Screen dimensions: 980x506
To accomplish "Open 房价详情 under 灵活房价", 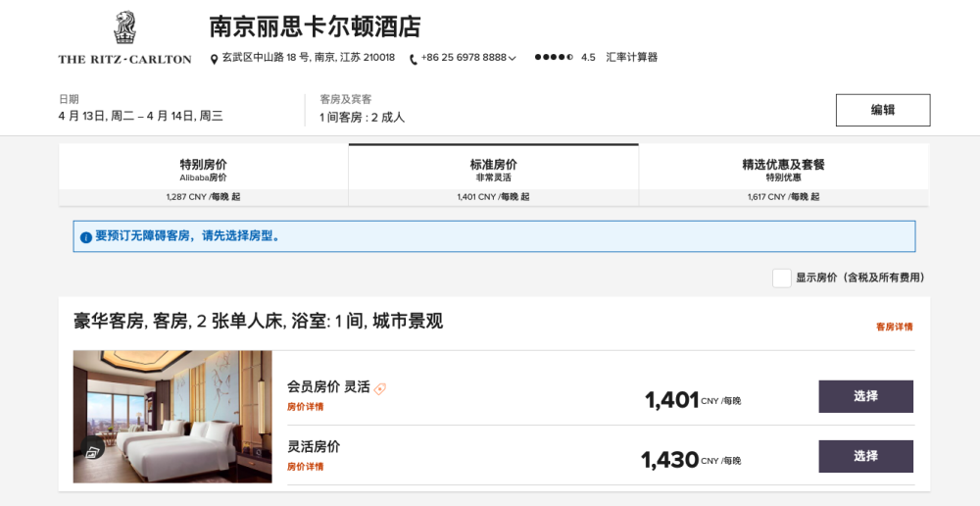I will coord(306,467).
